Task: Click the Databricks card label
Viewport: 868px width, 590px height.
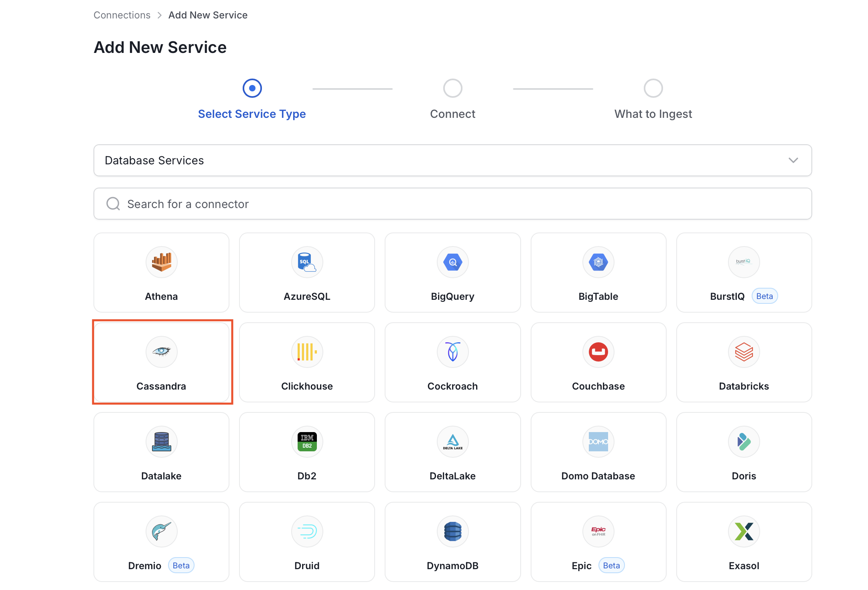Action: (744, 386)
